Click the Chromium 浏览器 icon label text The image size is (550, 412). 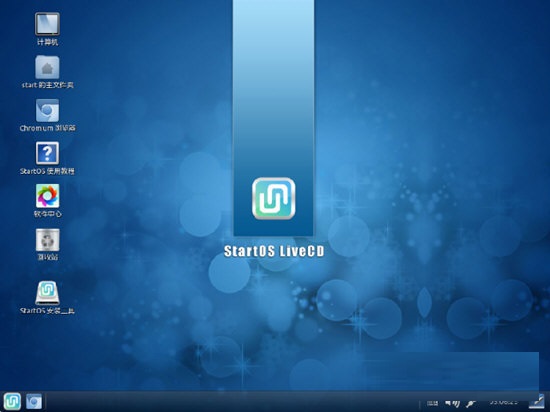click(x=47, y=128)
